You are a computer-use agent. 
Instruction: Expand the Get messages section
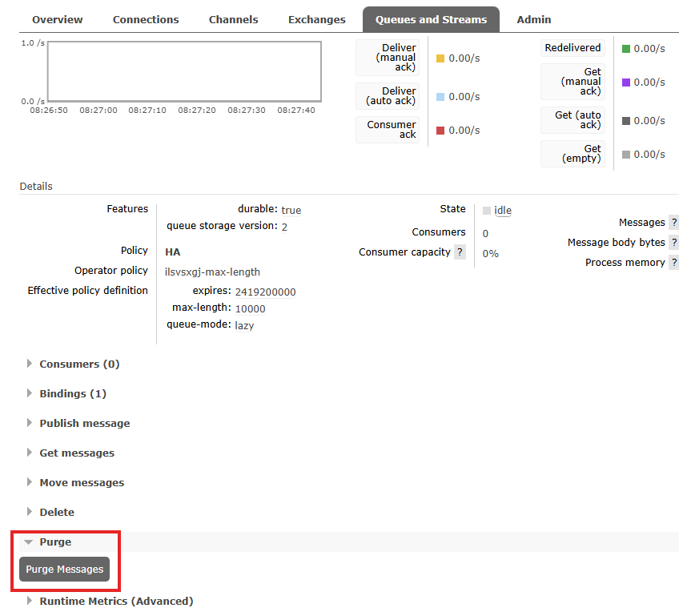(x=76, y=453)
